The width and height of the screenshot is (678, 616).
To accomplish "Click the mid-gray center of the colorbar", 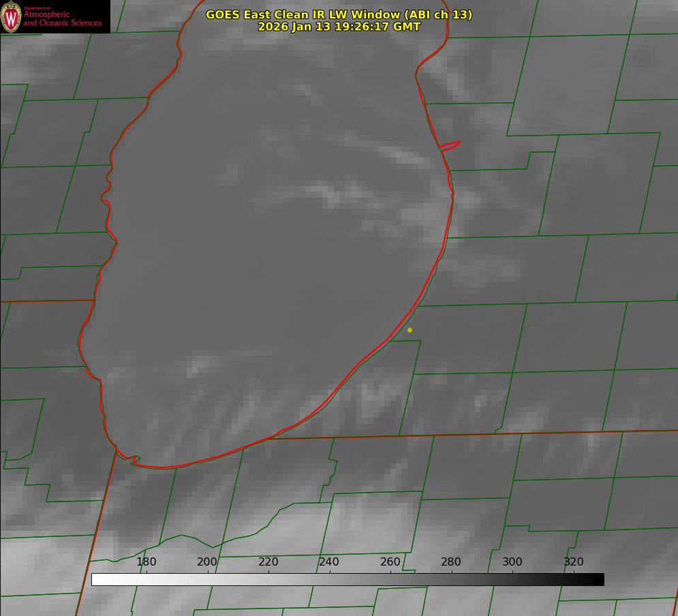I will [348, 579].
